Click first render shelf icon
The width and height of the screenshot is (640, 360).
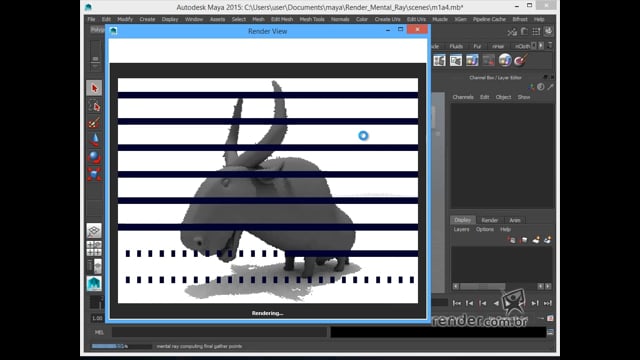click(x=440, y=61)
